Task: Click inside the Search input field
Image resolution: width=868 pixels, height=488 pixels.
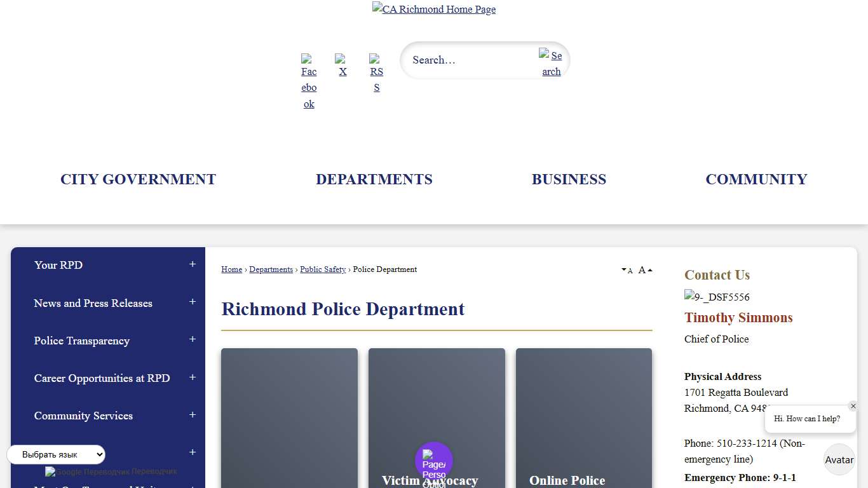Action: tap(470, 60)
